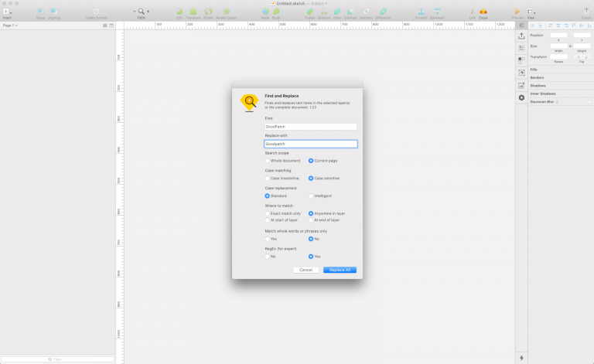
Task: Expand the Fills section
Action: click(x=534, y=70)
